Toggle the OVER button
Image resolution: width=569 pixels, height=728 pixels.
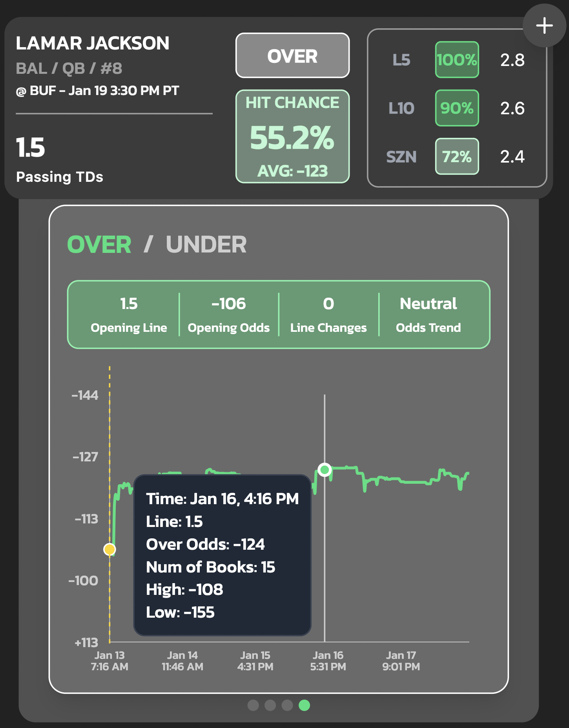point(292,55)
